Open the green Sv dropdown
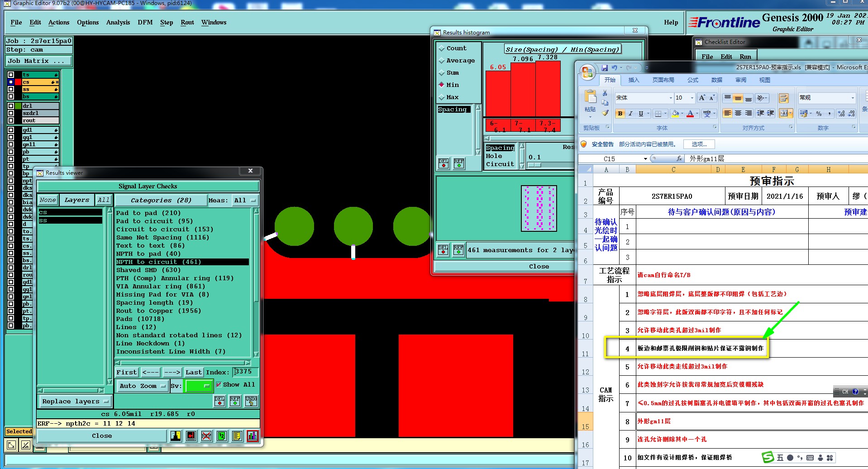 198,386
